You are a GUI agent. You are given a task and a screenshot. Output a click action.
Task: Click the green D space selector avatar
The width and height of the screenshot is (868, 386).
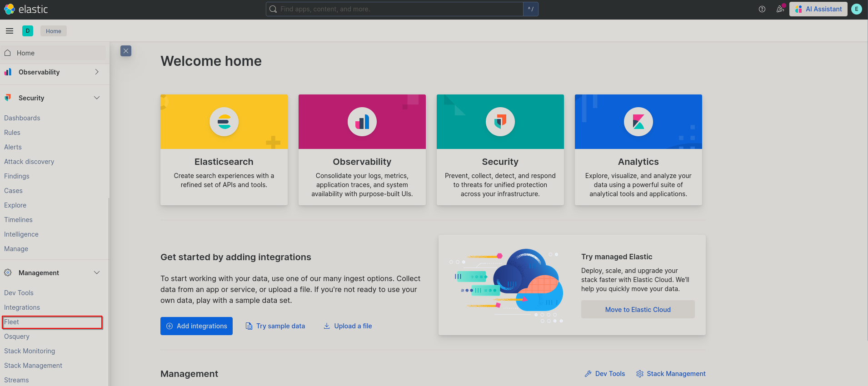click(x=28, y=31)
